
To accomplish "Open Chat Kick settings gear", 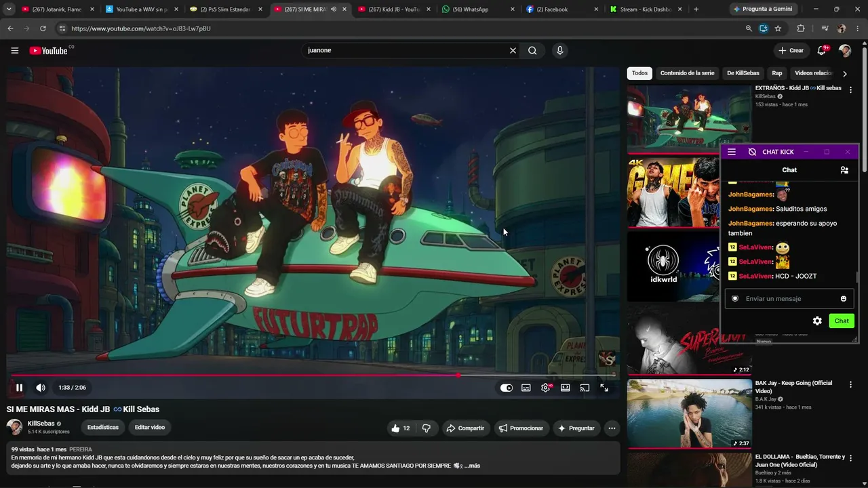I will 817,321.
